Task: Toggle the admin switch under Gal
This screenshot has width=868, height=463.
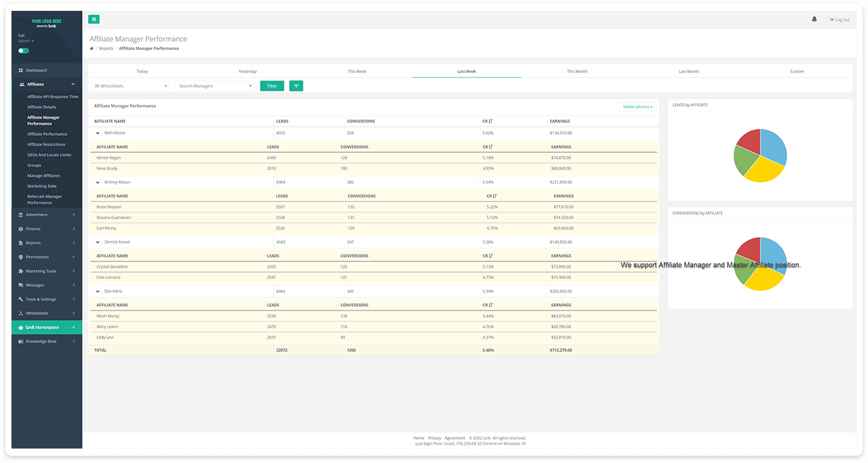Action: click(x=23, y=51)
